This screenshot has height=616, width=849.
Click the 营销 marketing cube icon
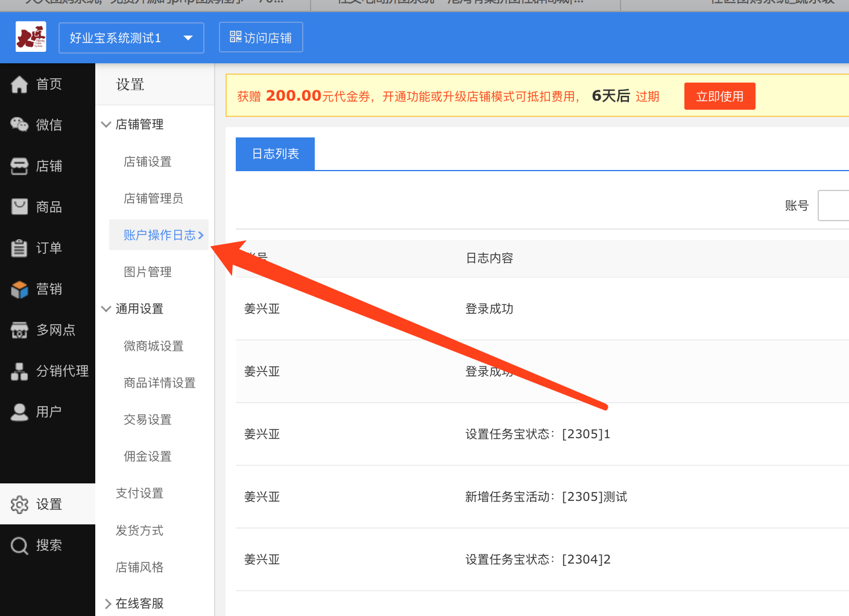19,289
